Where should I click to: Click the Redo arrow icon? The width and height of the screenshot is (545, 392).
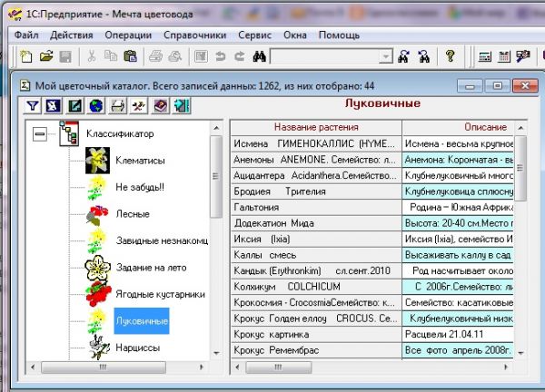(240, 56)
